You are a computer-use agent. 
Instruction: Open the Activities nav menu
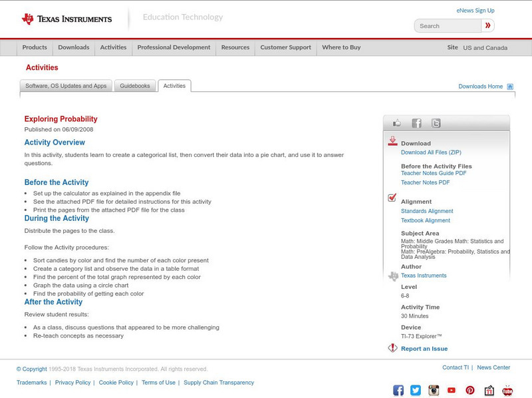(x=113, y=47)
